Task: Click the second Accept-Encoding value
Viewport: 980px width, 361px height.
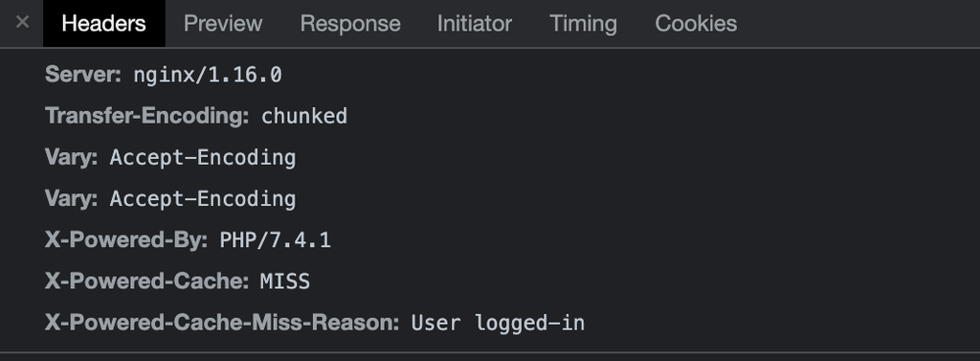Action: [203, 199]
